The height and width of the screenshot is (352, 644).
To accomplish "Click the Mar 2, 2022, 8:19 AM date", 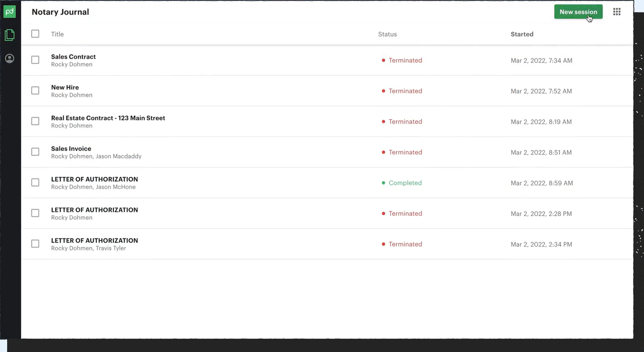I will pos(541,122).
